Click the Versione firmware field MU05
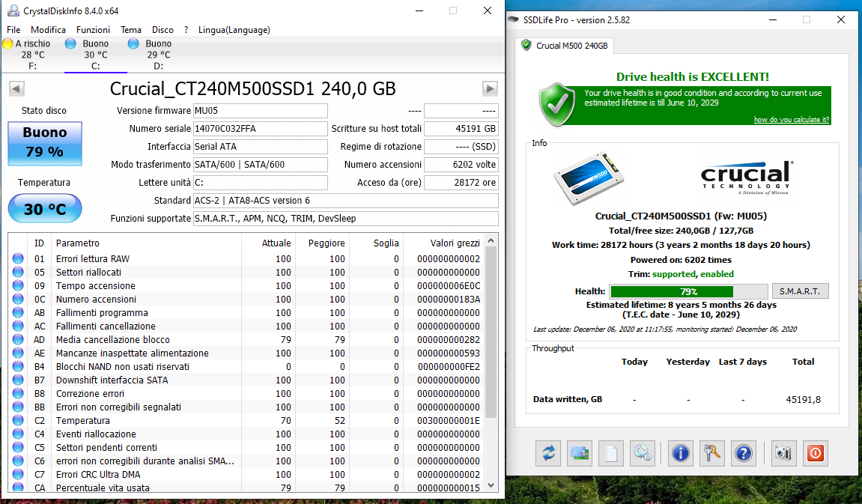The width and height of the screenshot is (862, 504). click(x=260, y=111)
